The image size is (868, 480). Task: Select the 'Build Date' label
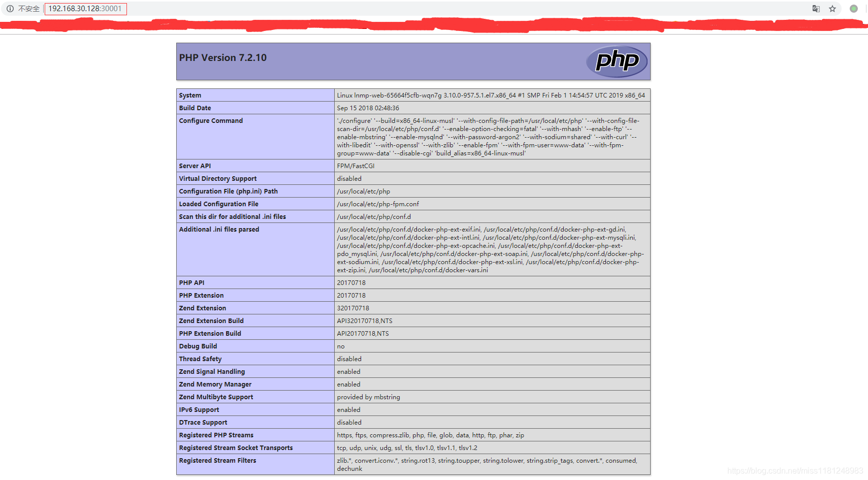pyautogui.click(x=195, y=108)
